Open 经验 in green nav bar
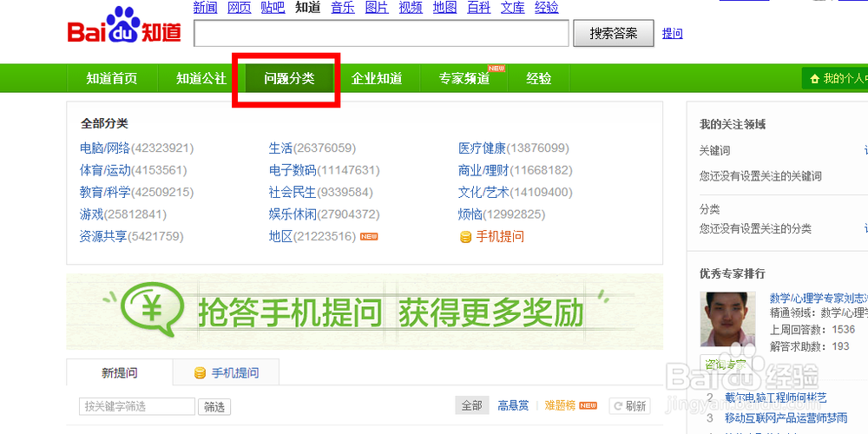 539,79
